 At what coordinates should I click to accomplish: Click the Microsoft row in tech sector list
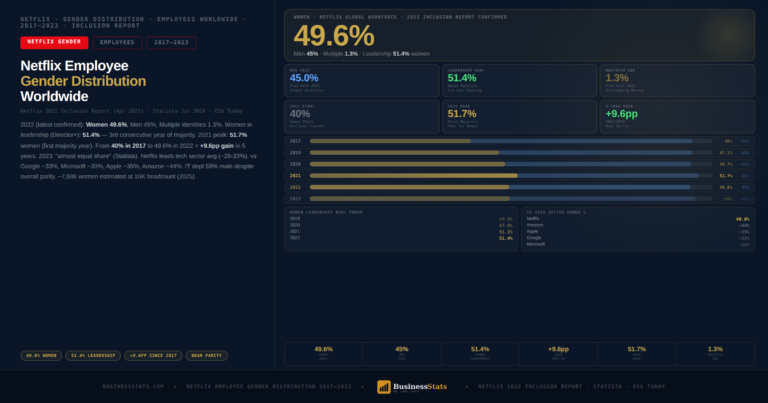coord(638,244)
